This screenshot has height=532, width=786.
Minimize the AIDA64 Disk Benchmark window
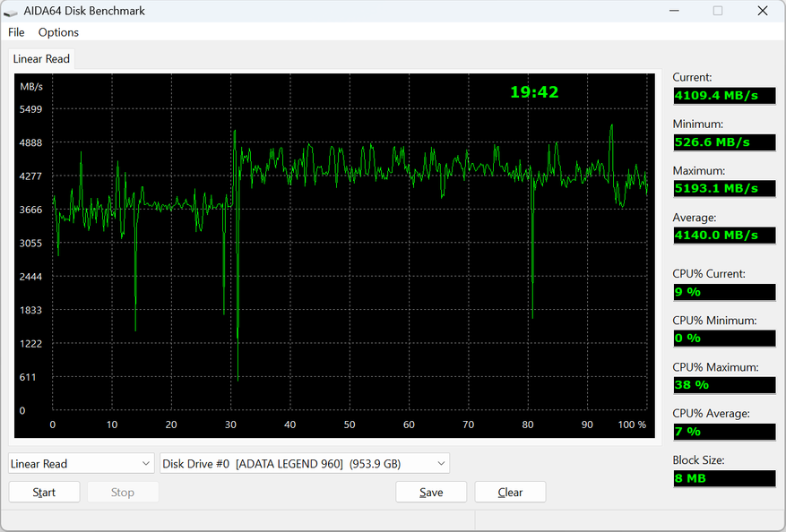click(x=674, y=11)
